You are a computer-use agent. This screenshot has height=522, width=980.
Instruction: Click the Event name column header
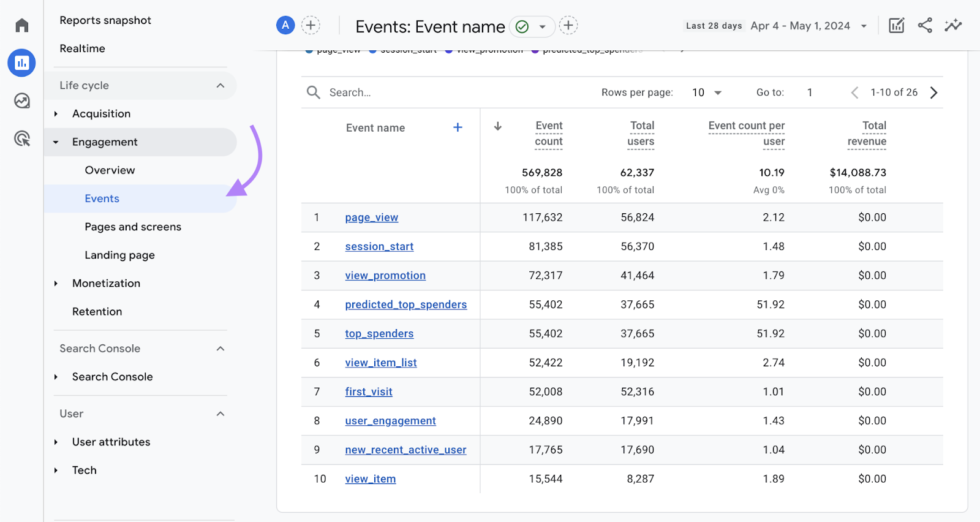pyautogui.click(x=375, y=128)
